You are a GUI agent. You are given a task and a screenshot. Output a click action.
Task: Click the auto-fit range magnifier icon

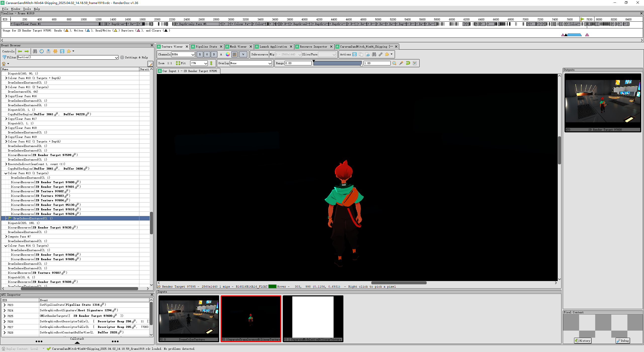tap(394, 63)
